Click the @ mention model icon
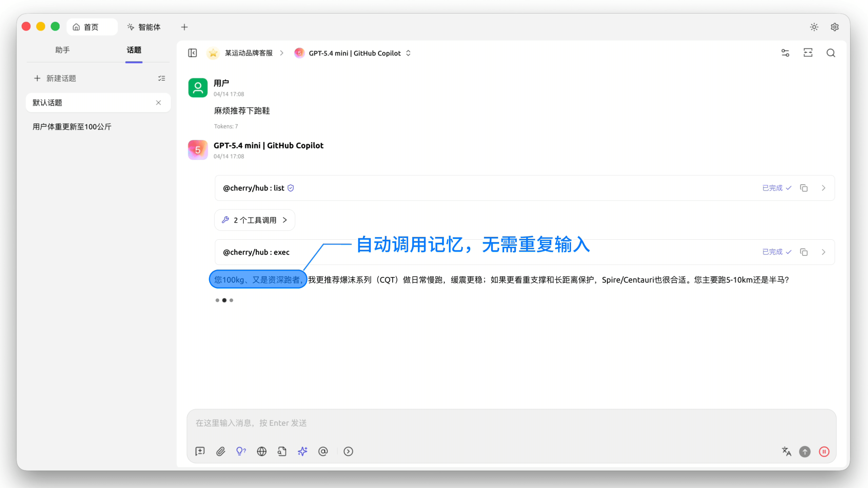This screenshot has width=868, height=488. (x=323, y=451)
